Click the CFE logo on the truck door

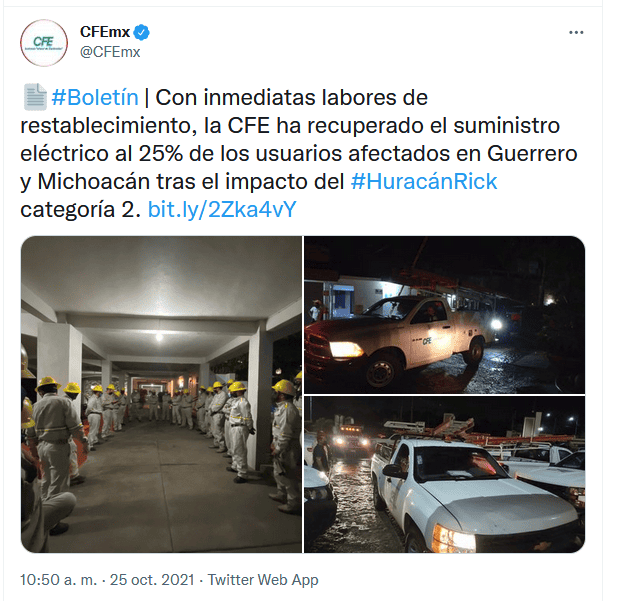[427, 341]
